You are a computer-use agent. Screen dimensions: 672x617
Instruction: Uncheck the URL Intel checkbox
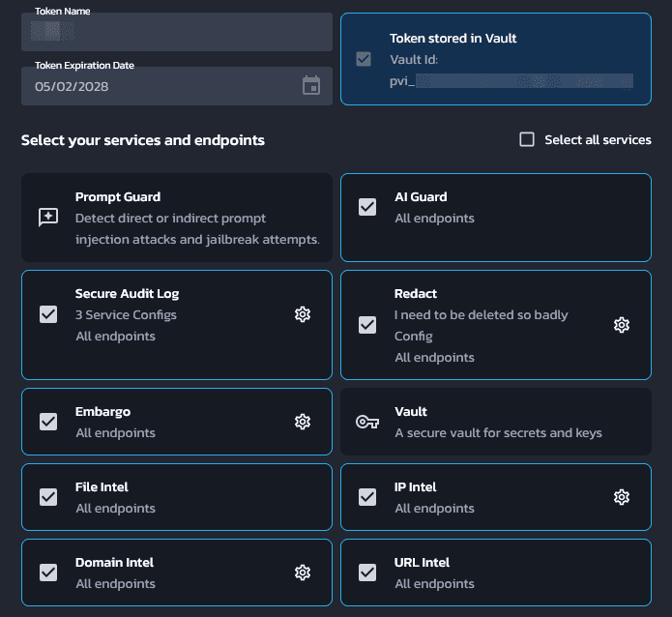[x=367, y=573]
